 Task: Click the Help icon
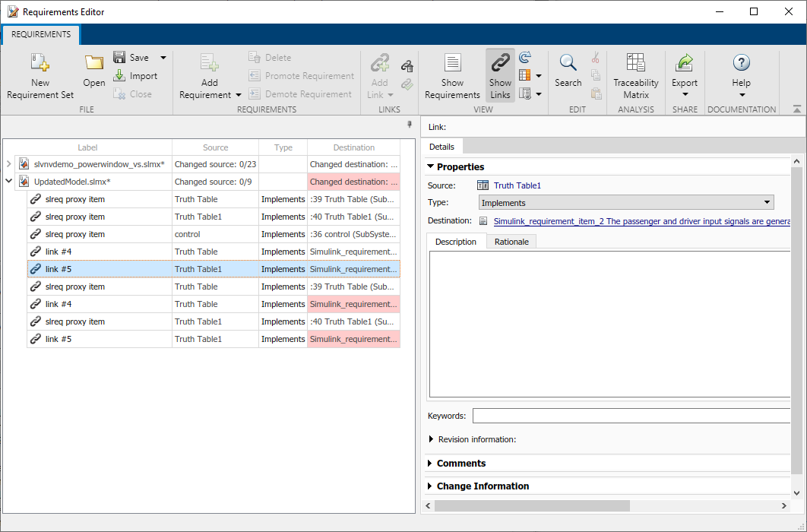(x=741, y=64)
